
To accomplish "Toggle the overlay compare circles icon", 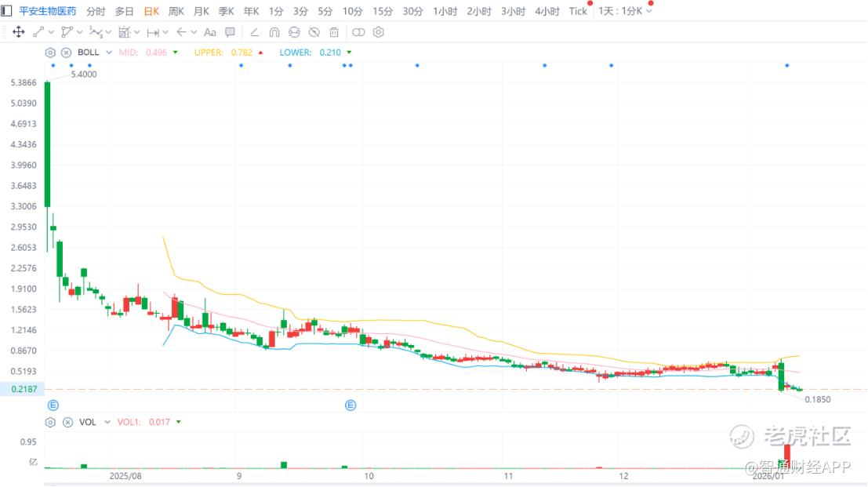I will pyautogui.click(x=358, y=32).
